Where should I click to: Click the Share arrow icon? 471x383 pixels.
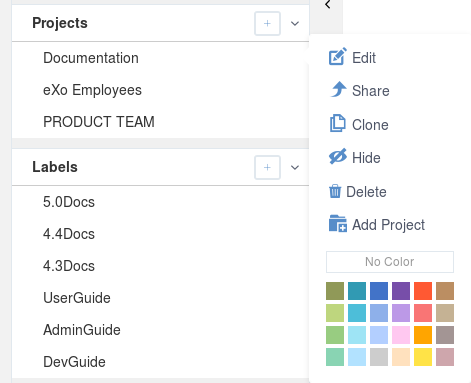[x=339, y=89]
